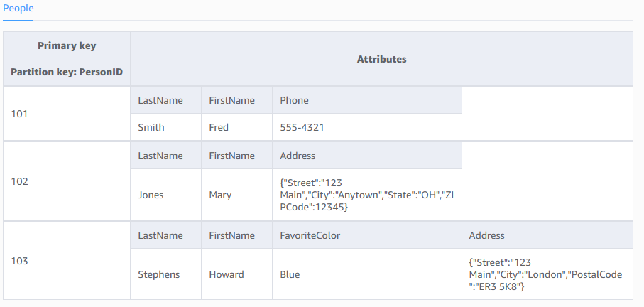The image size is (644, 307).
Task: Click the Fred first name cell
Action: pyautogui.click(x=219, y=127)
